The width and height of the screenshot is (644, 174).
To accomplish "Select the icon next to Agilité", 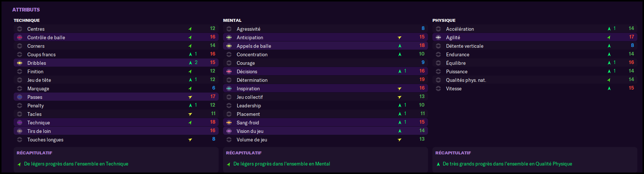I will [x=438, y=37].
